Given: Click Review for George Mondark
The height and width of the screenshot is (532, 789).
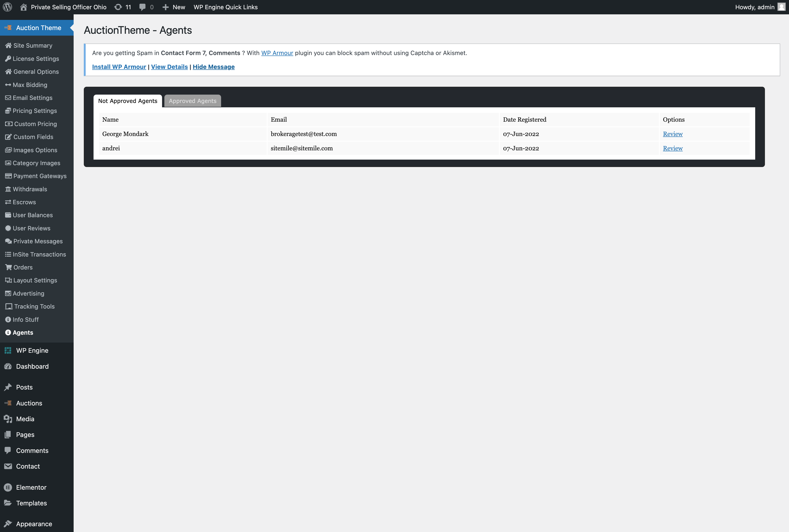Looking at the screenshot, I should click(x=673, y=134).
